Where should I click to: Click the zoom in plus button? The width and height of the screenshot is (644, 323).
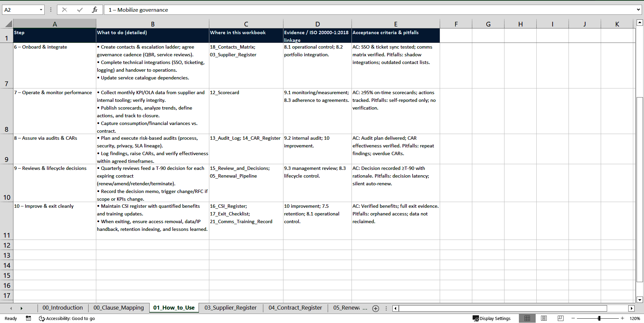(x=622, y=318)
